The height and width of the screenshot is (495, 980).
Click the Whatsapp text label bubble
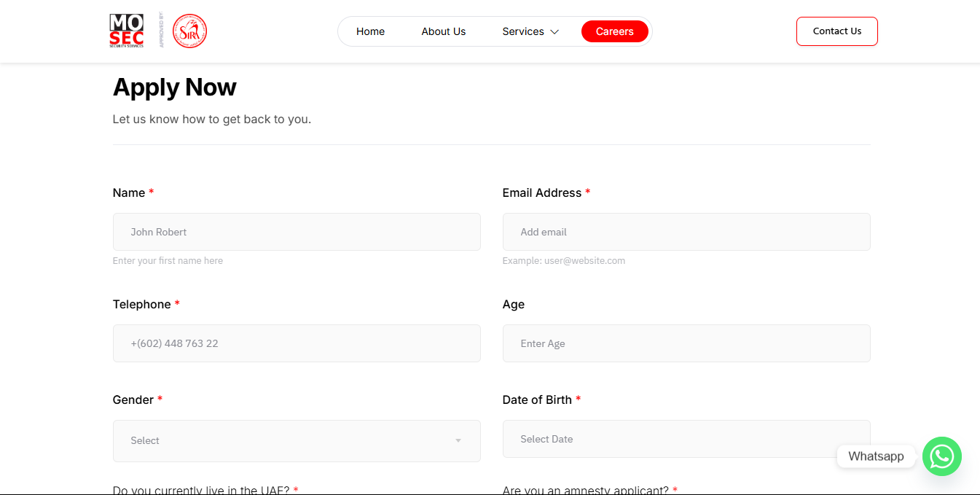(x=876, y=456)
